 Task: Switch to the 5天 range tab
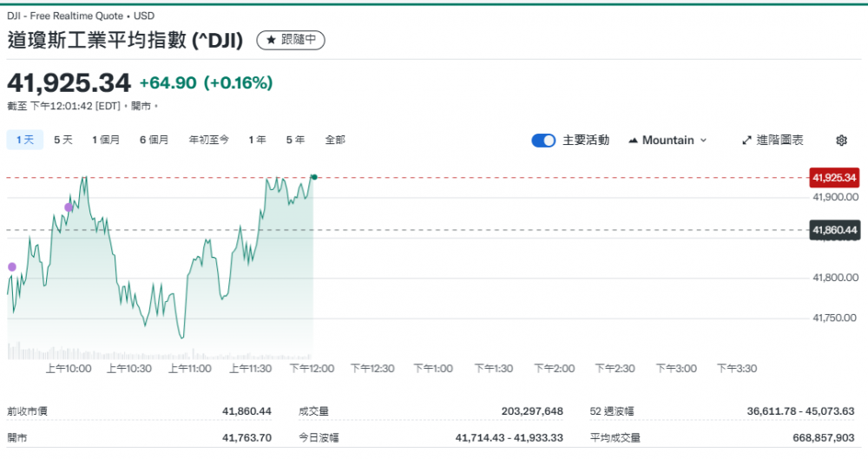pos(63,140)
